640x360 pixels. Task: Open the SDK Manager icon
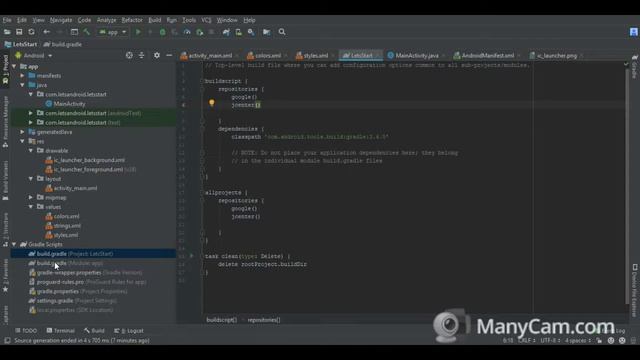click(x=251, y=32)
